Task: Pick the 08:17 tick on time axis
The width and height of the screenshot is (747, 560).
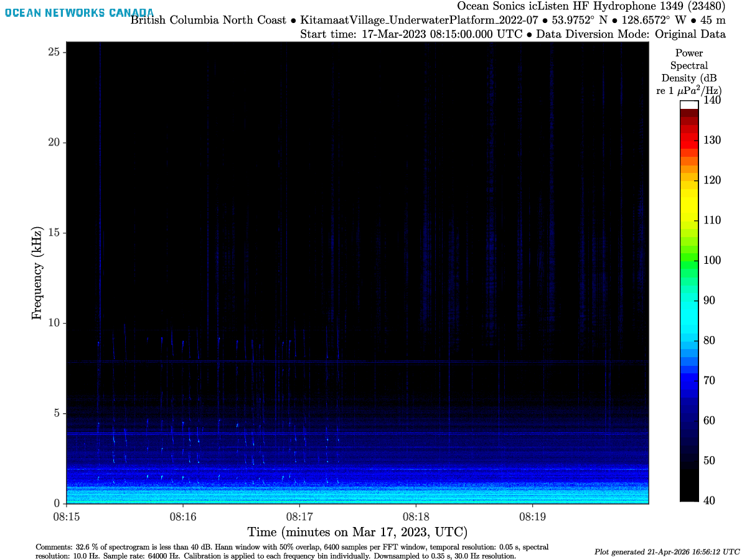Action: 299,516
